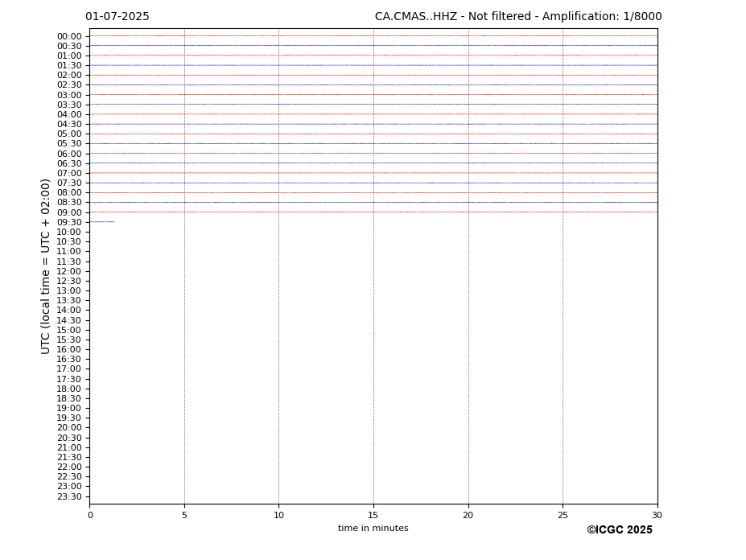Select the 02:30 time row label
The width and height of the screenshot is (746, 560).
tap(69, 85)
